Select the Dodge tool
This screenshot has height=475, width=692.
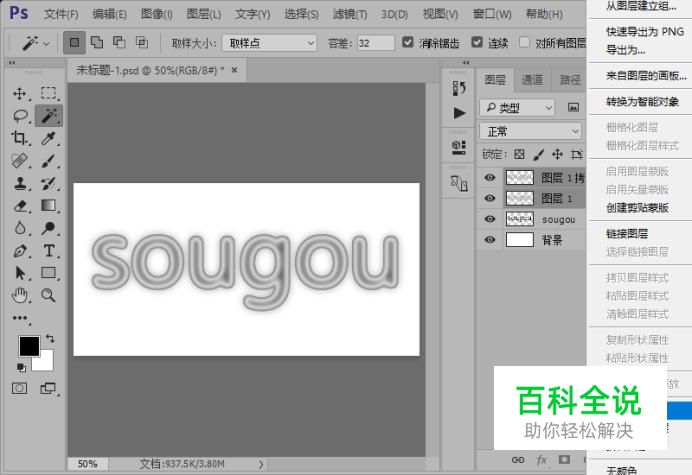pos(48,228)
